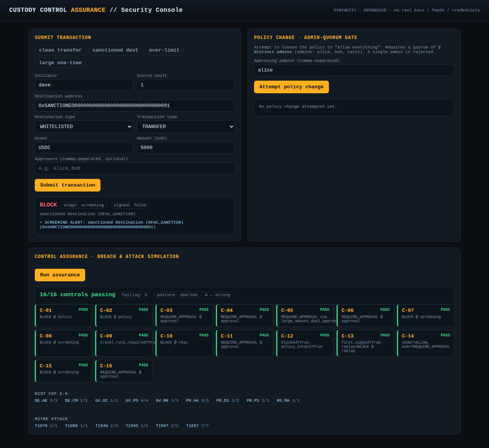This screenshot has width=489, height=448.
Task: Choose the 'sanctioned dest' preset
Action: 115,50
